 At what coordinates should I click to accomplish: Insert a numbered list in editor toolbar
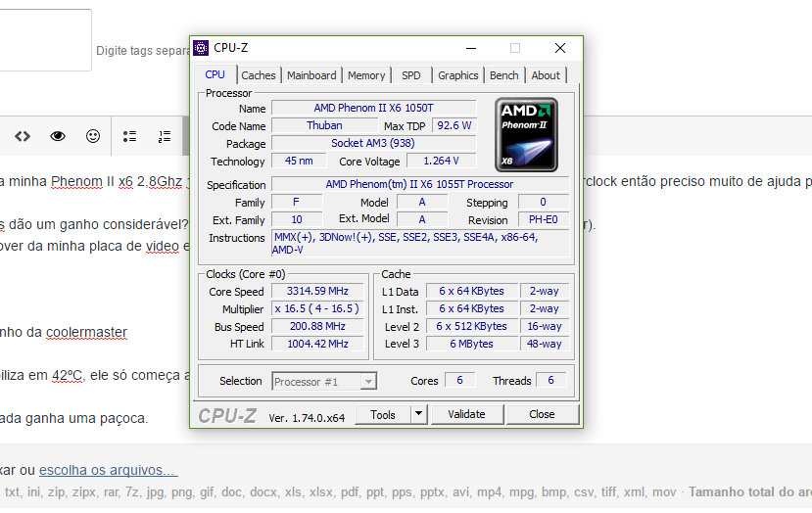click(x=165, y=136)
